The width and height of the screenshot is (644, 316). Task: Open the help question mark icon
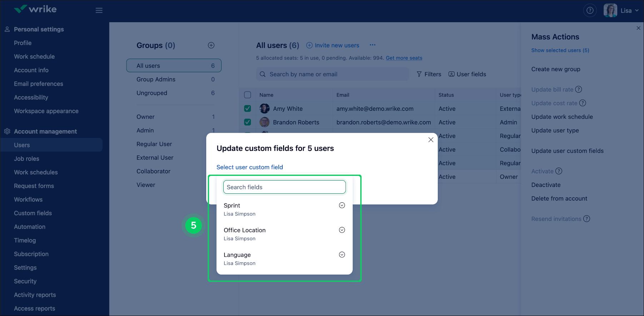pyautogui.click(x=590, y=10)
